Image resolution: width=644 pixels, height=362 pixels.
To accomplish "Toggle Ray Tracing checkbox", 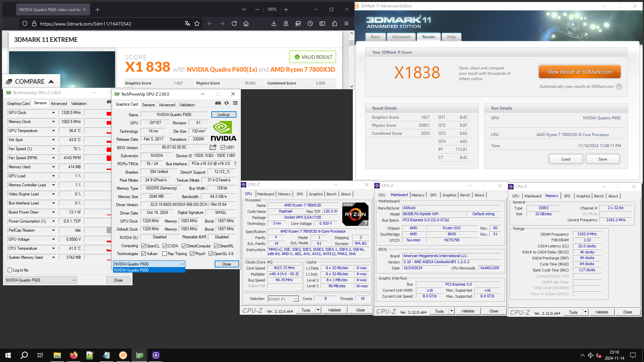I will (x=164, y=254).
